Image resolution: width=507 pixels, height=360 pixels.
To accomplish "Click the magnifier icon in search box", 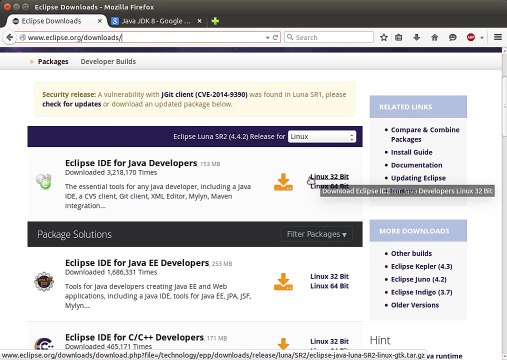I will click(290, 37).
